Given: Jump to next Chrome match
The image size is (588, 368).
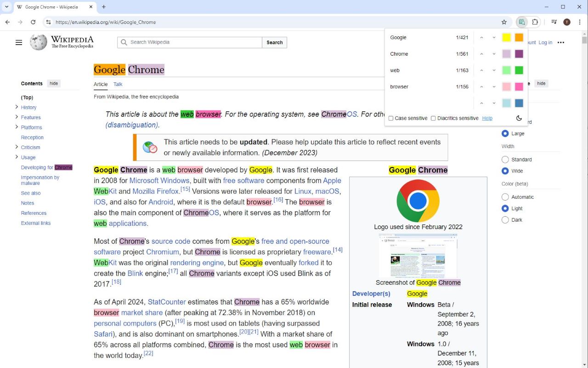Looking at the screenshot, I should point(494,54).
